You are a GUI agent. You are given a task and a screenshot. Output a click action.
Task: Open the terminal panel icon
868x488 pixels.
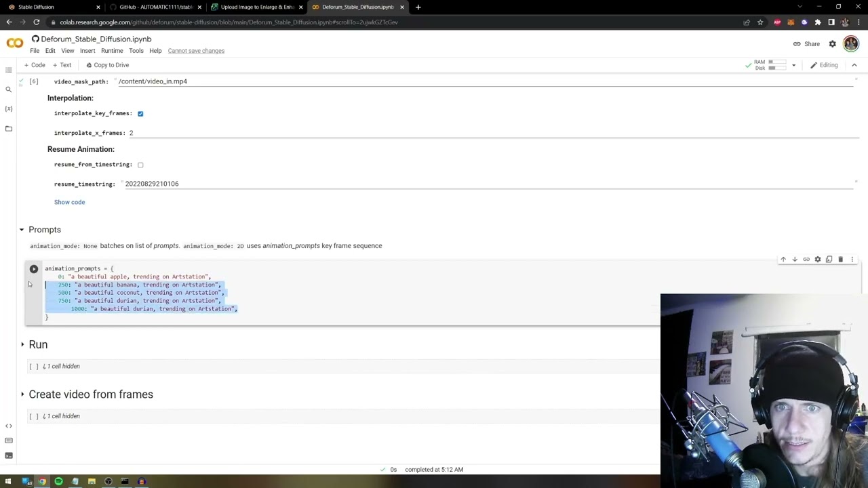point(9,455)
